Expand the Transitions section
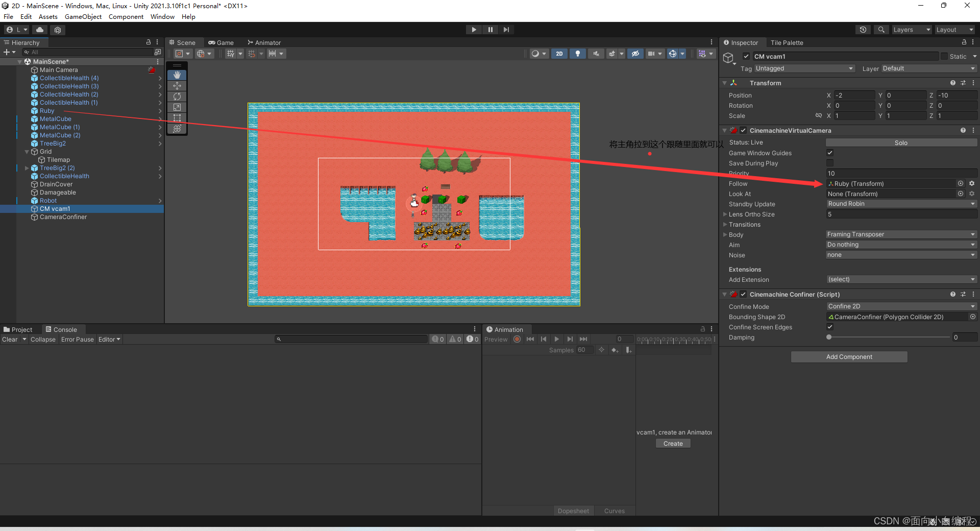Viewport: 980px width, 531px height. pos(725,224)
